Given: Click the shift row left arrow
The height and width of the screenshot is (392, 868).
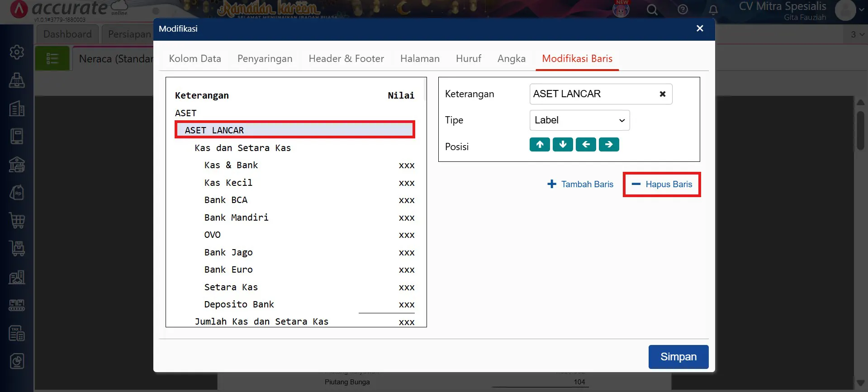Looking at the screenshot, I should pos(586,145).
